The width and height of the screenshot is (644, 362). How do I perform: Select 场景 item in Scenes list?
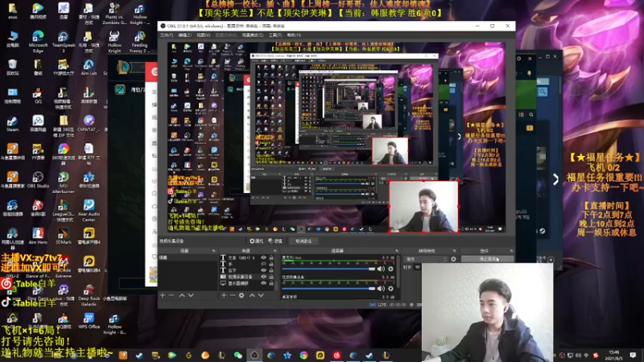point(188,257)
